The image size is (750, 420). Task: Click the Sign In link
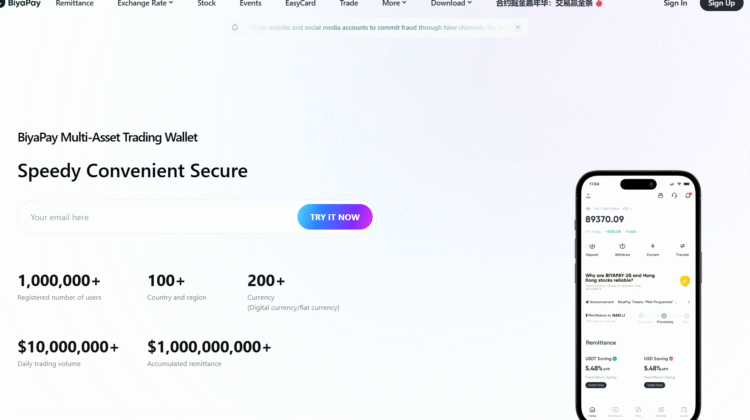tap(675, 4)
